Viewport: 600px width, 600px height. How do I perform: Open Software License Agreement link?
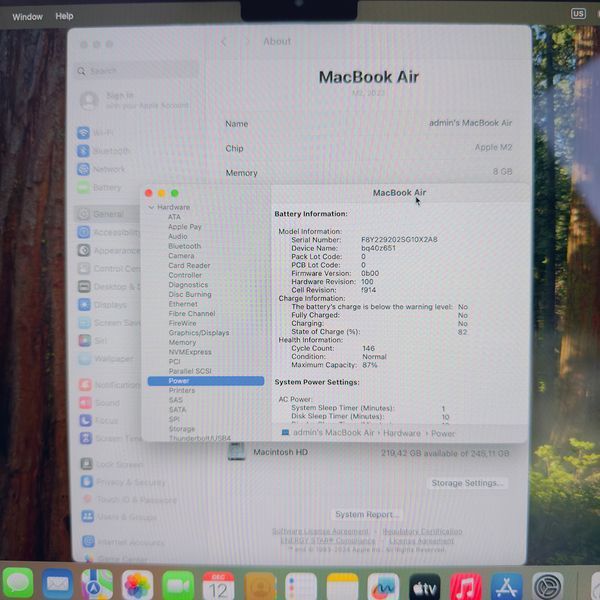(321, 532)
